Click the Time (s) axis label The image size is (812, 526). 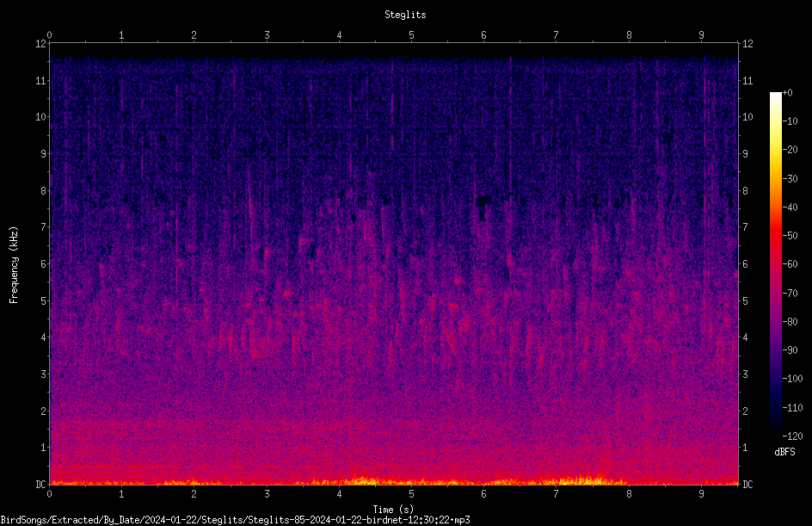tap(393, 510)
